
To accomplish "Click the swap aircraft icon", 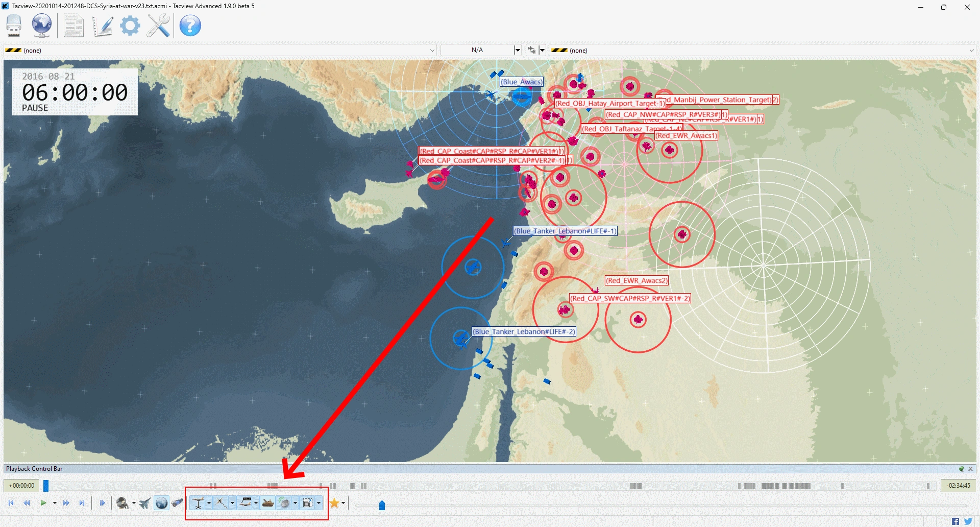I will (x=532, y=50).
